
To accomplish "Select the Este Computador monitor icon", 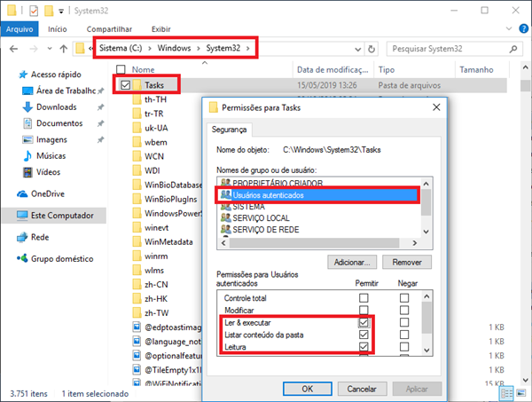I will tap(22, 216).
